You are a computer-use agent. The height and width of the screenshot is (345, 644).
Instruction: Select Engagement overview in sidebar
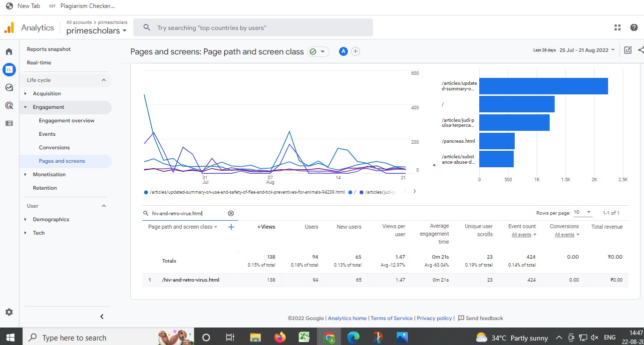point(66,120)
